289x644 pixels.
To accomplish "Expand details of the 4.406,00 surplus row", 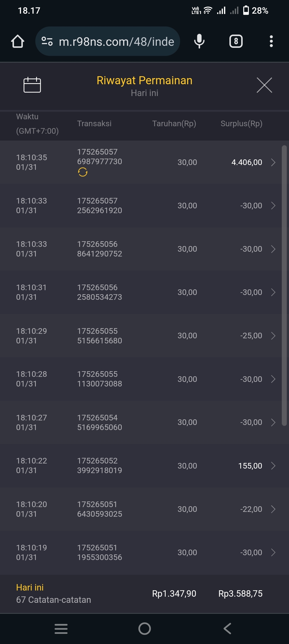I will click(x=273, y=162).
